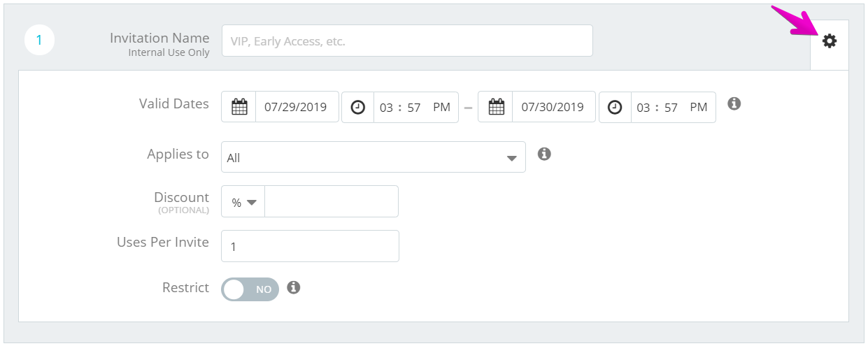
Task: Show info about Valid Dates
Action: pos(734,103)
